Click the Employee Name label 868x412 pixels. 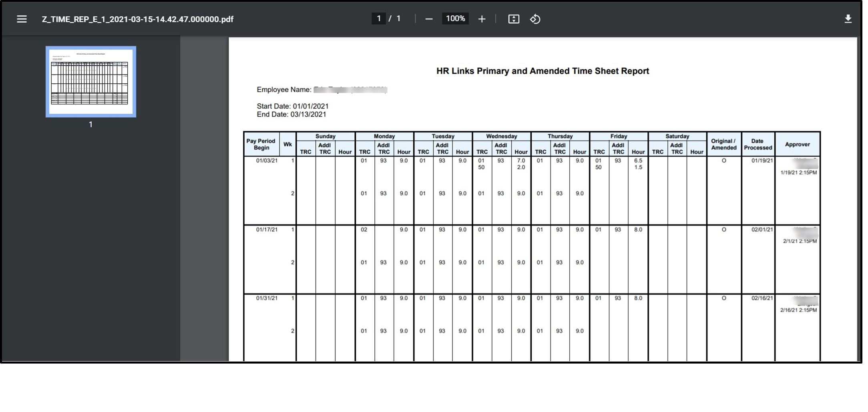[x=284, y=90]
